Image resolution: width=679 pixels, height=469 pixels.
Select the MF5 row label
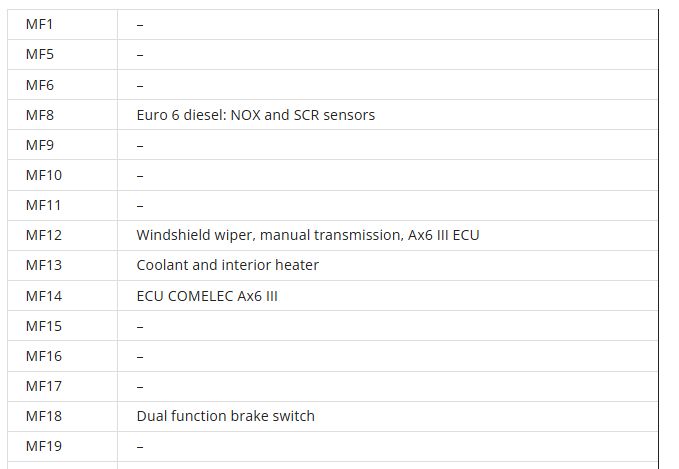point(40,54)
